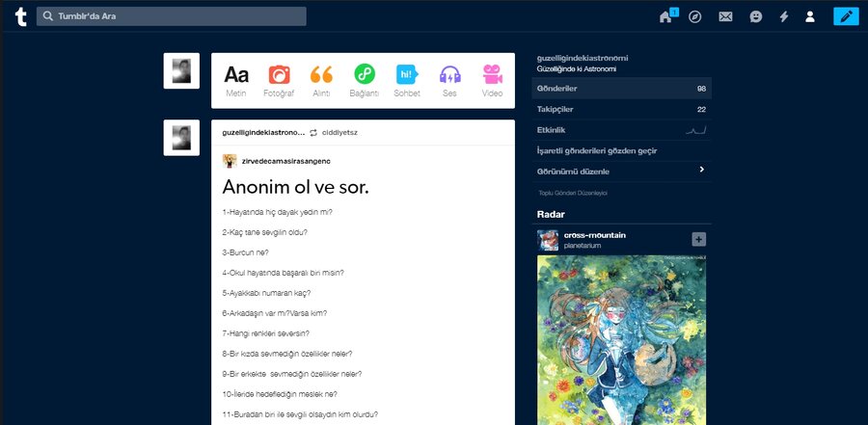Open the Radar planetarium artwork thumbnail

pos(621,340)
